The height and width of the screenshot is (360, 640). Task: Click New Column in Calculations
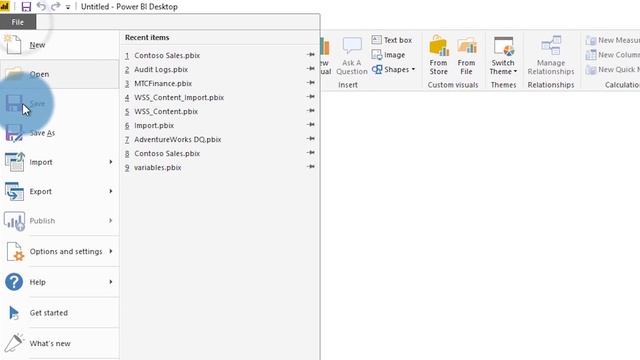point(613,55)
